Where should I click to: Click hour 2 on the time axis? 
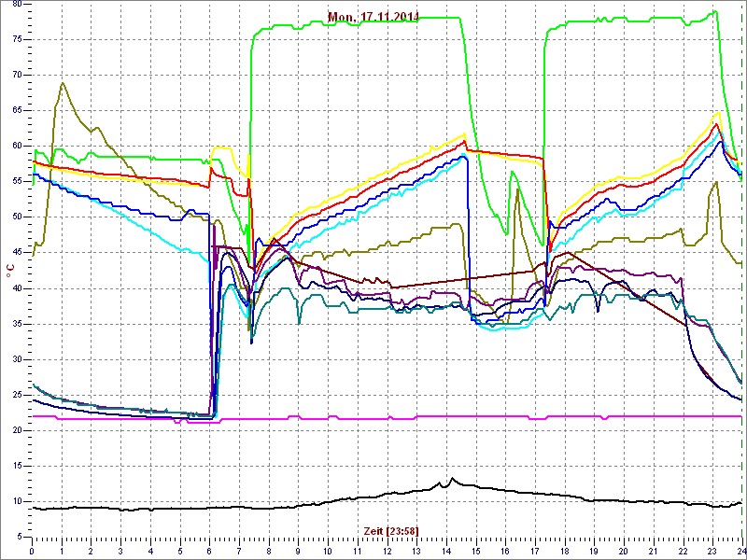91,551
